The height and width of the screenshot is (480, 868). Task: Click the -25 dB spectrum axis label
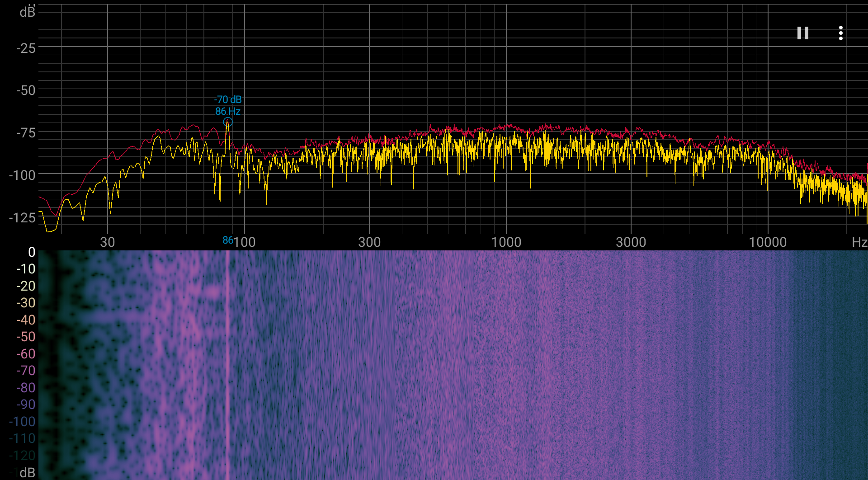click(x=26, y=48)
